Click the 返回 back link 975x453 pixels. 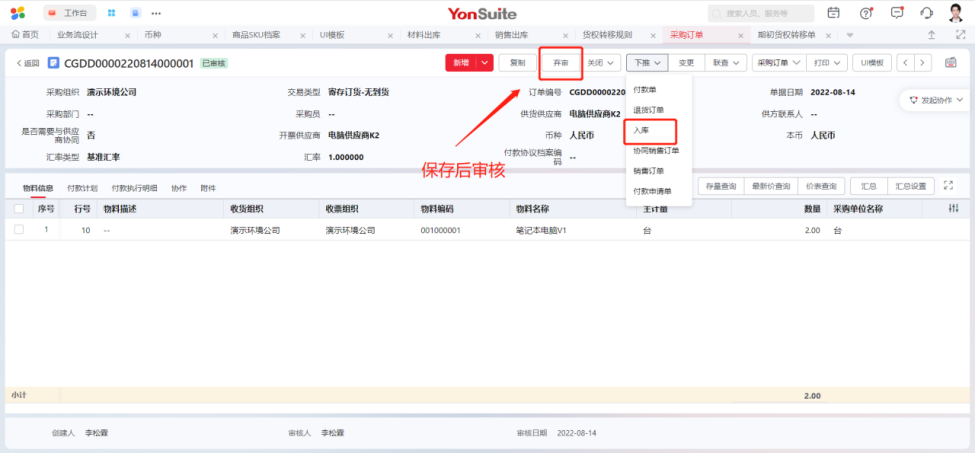28,63
